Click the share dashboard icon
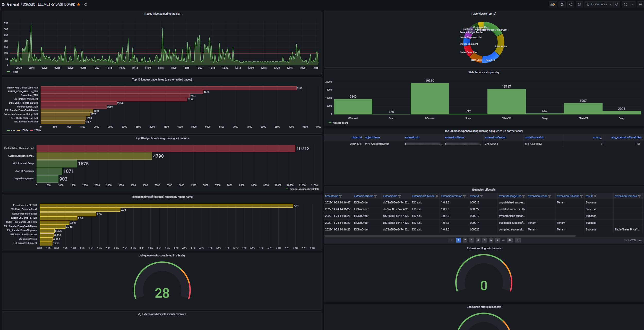Screen dimensions: 644x330 pyautogui.click(x=85, y=4)
